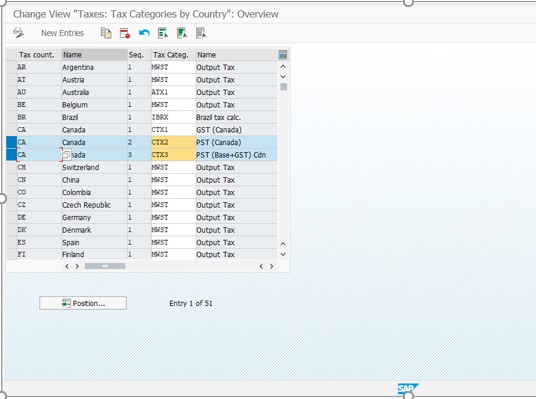536x399 pixels.
Task: Click the ATX1 tax category field
Action: tap(173, 92)
